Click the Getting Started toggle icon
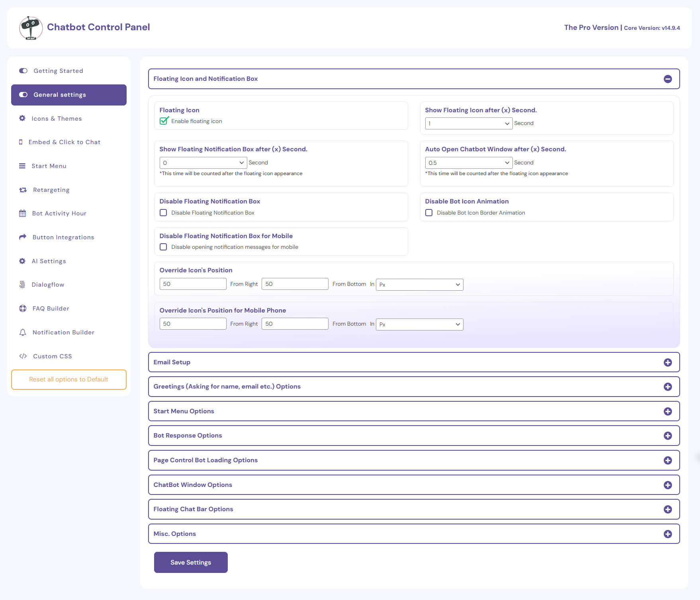 (23, 71)
